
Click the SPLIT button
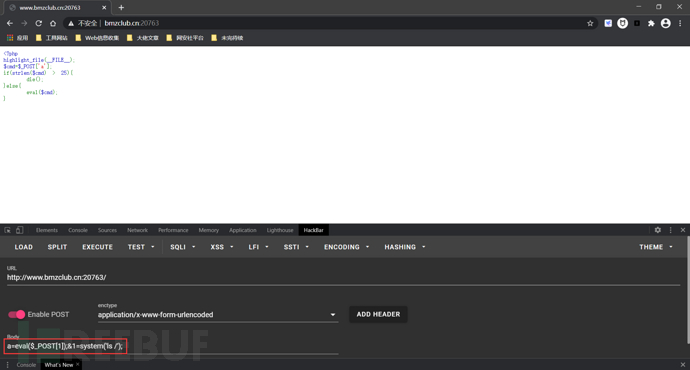[x=57, y=247]
